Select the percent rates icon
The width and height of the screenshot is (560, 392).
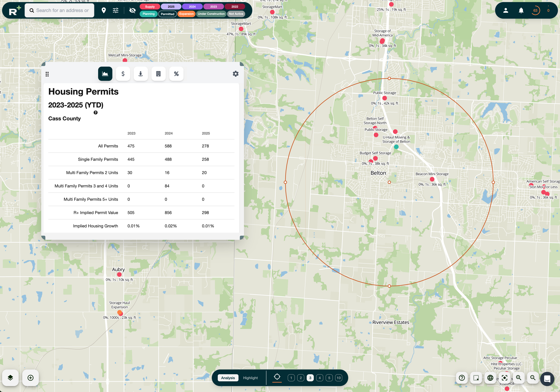pos(176,74)
